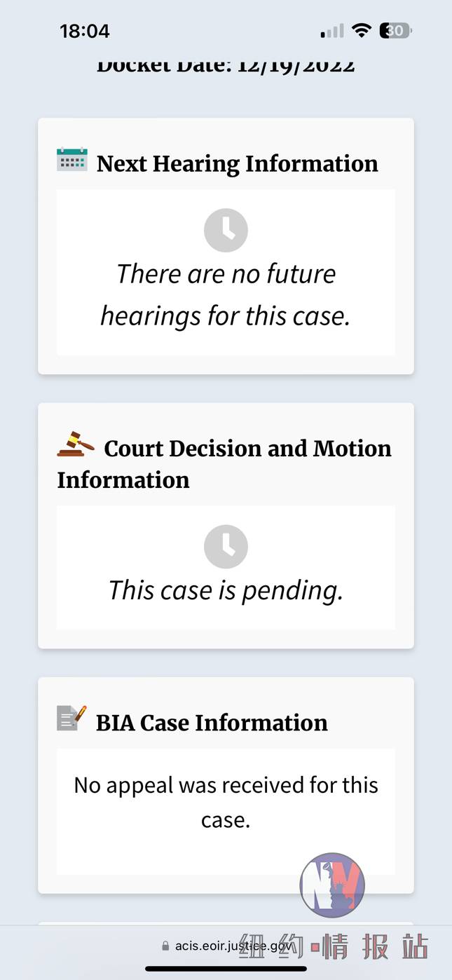Tap the Docket Date 12/19/2022 text
The height and width of the screenshot is (980, 452).
[x=226, y=65]
